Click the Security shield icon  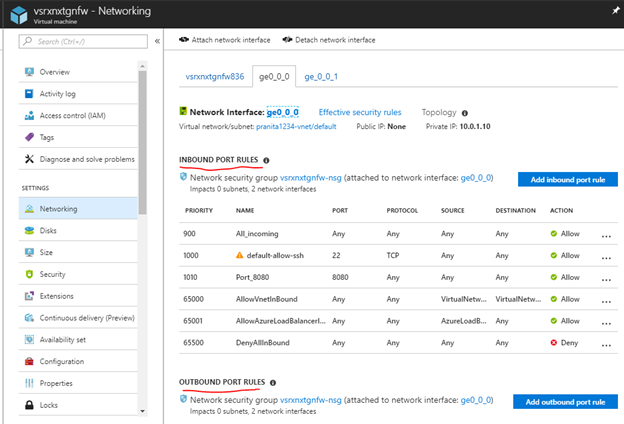29,274
